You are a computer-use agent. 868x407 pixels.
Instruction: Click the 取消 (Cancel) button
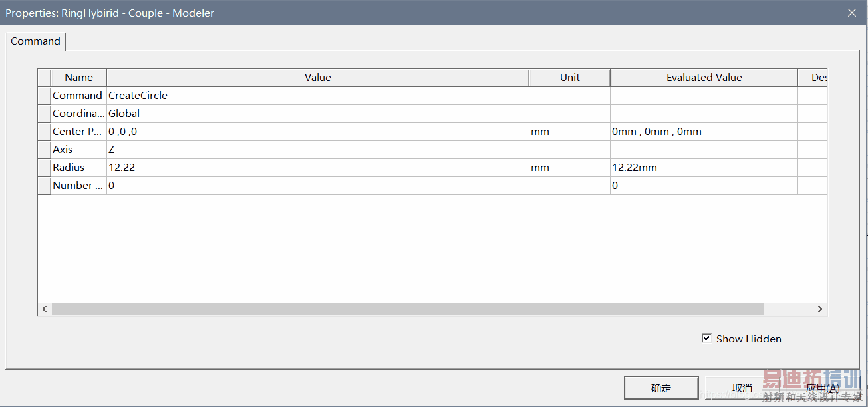point(742,388)
